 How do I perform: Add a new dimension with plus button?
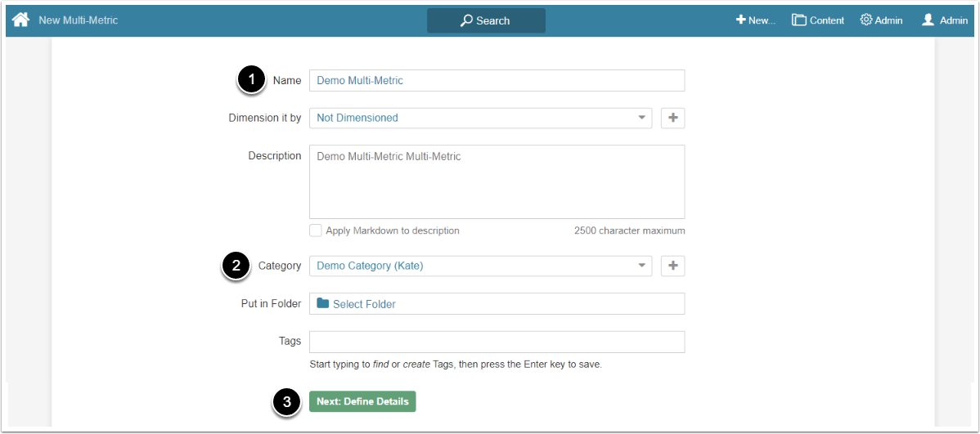click(x=672, y=118)
